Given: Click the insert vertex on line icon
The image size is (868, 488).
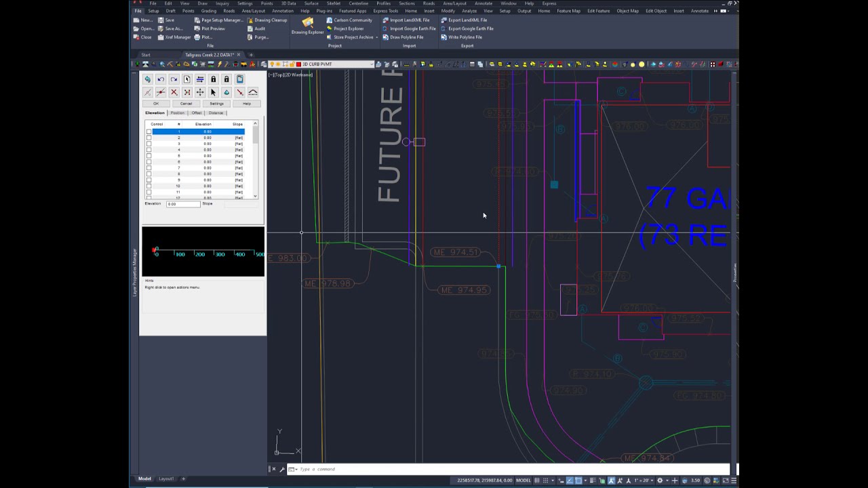Looking at the screenshot, I should click(161, 92).
